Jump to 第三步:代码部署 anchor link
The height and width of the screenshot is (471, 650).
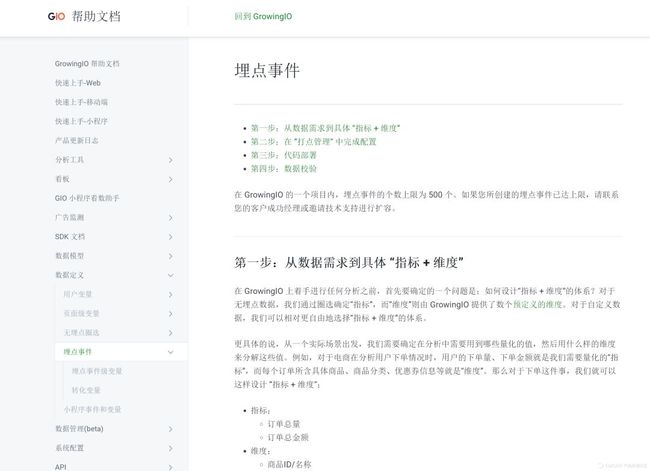pos(284,155)
